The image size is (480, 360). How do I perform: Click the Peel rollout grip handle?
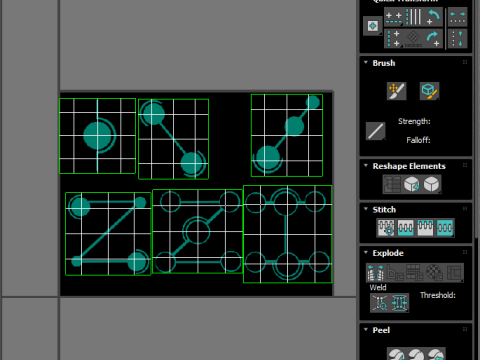click(465, 329)
